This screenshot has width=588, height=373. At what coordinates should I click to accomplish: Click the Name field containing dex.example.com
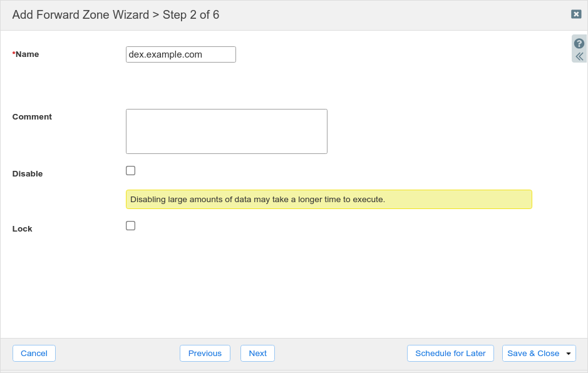coord(180,54)
